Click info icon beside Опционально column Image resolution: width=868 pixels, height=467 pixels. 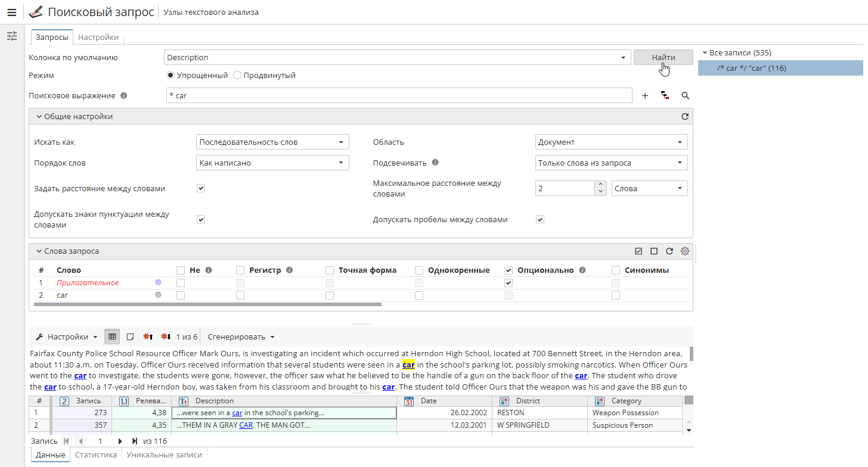click(x=582, y=270)
